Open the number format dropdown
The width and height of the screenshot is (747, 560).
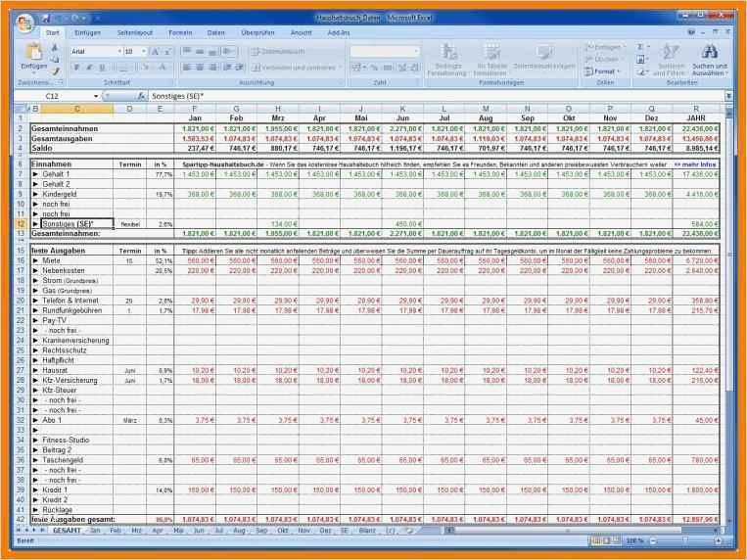click(x=416, y=52)
